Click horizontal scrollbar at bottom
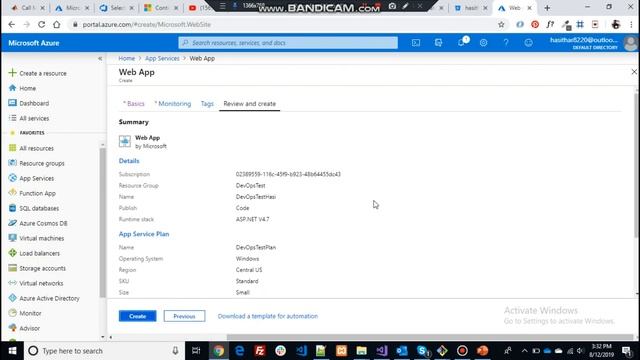Viewport: 640px width, 360px height. pos(430,337)
